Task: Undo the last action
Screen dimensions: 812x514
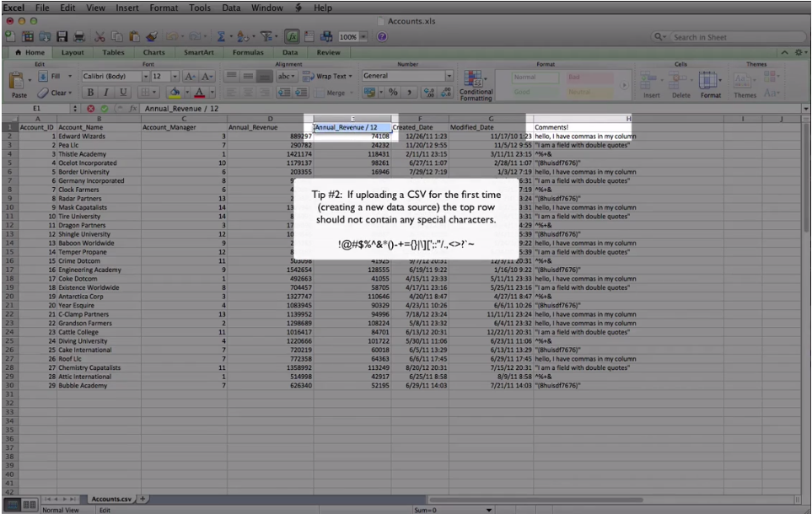Action: [x=171, y=37]
